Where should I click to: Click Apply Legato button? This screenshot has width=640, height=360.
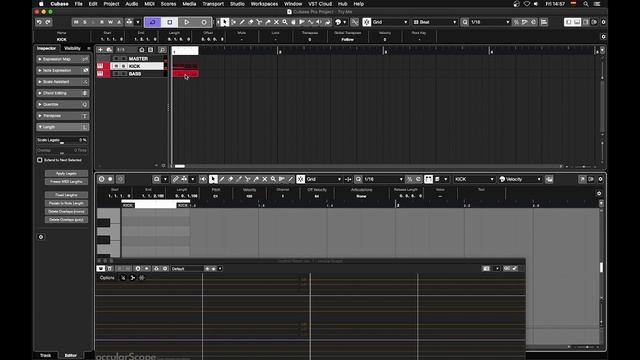66,173
